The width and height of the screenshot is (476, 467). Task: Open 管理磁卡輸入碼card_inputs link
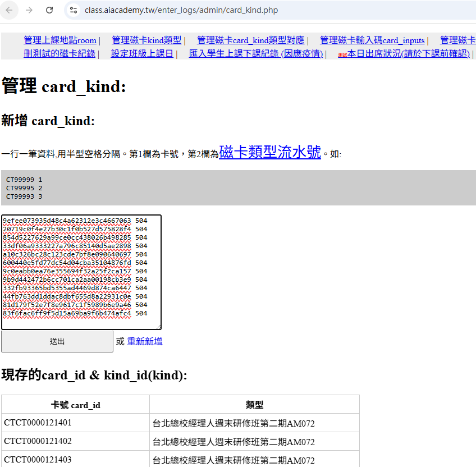[372, 40]
